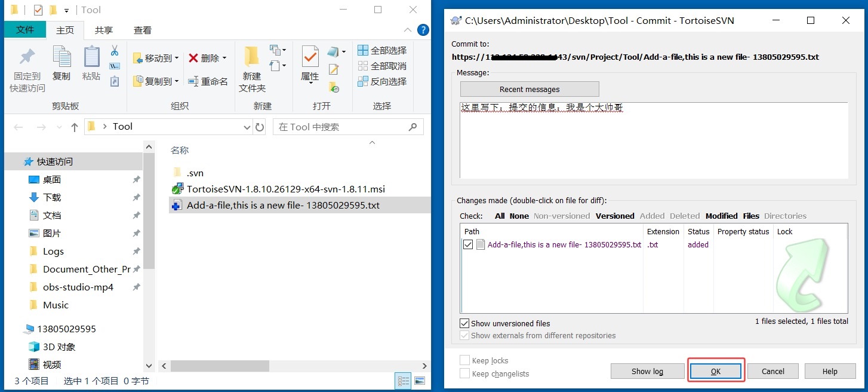Click inside the commit message text box
Image resolution: width=868 pixels, height=392 pixels.
[x=654, y=140]
